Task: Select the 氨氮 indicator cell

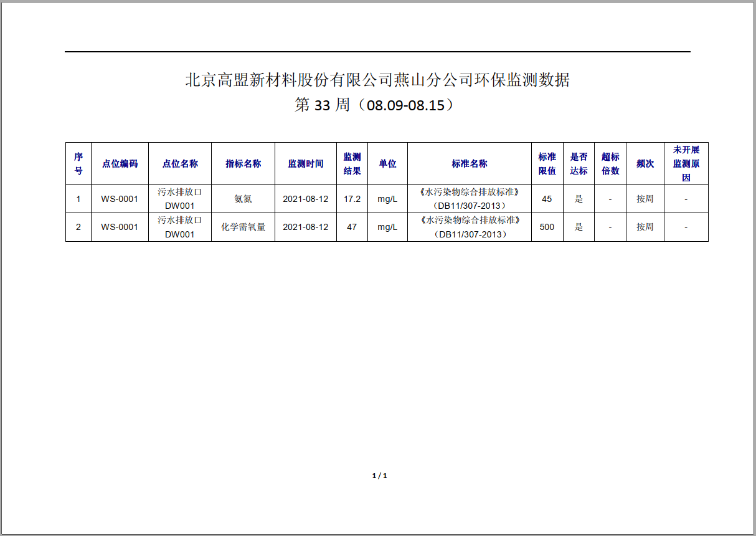Action: pos(243,199)
